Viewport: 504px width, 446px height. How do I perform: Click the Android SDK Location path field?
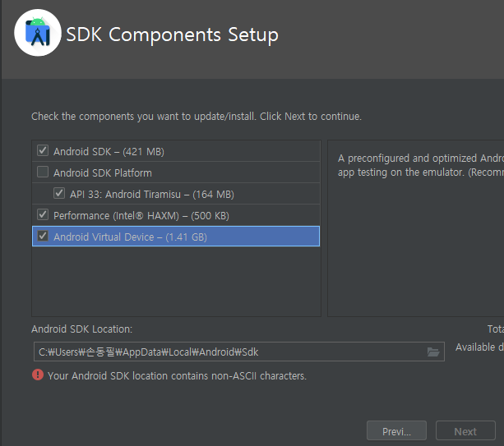pos(238,352)
